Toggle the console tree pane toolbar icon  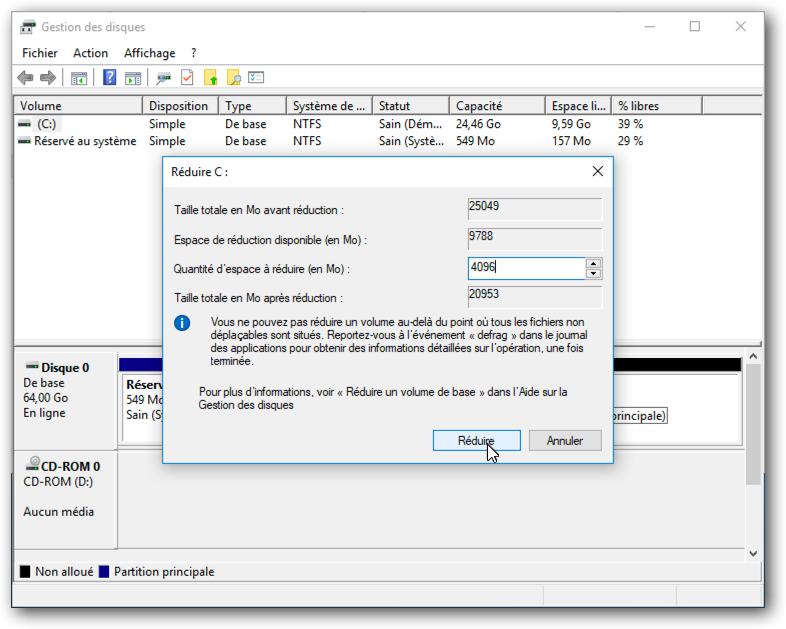point(79,78)
